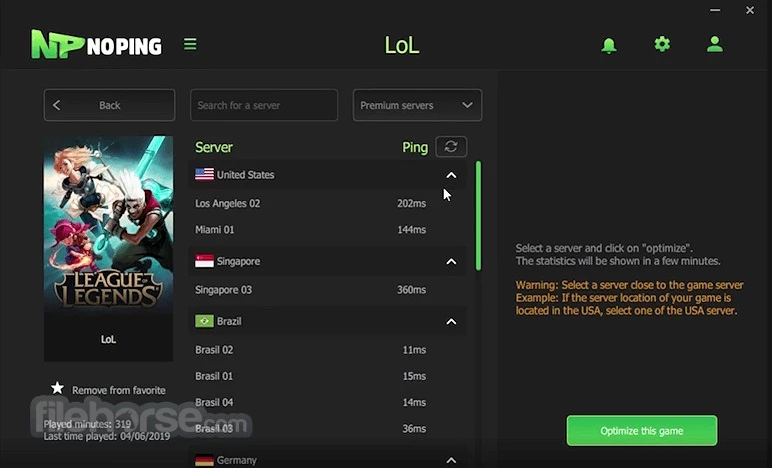Click the United States flag icon
The height and width of the screenshot is (468, 772).
point(204,174)
